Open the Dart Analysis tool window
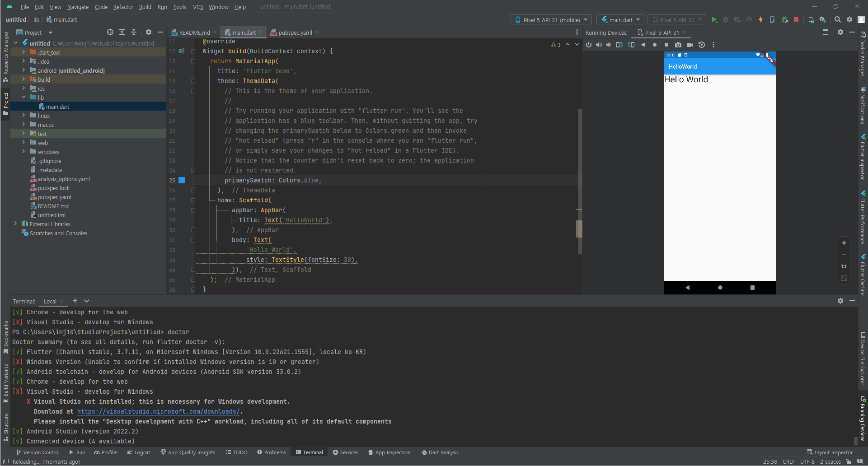868x466 pixels. pos(440,452)
